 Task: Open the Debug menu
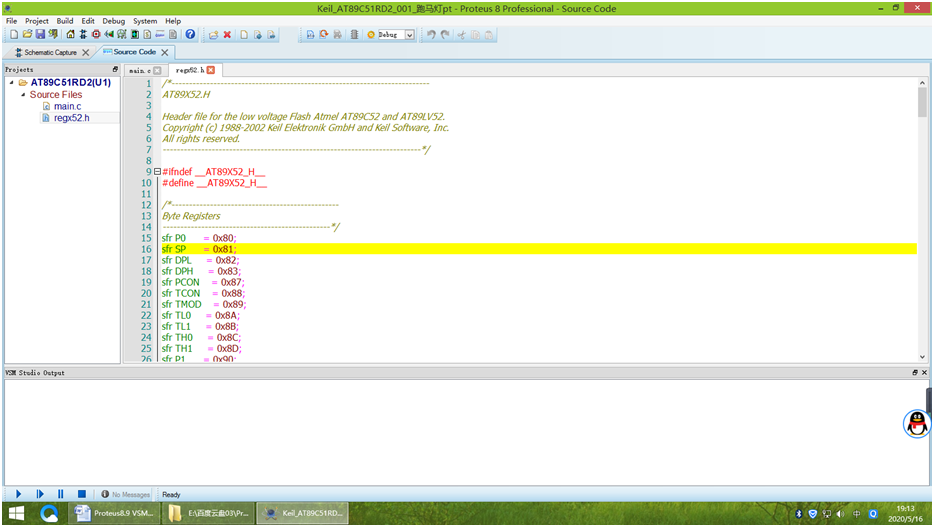point(113,21)
